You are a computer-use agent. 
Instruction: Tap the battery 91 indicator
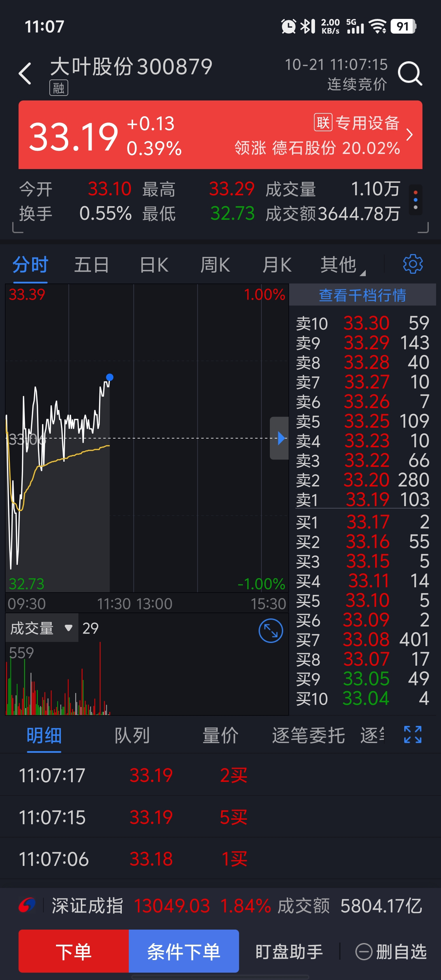click(403, 27)
